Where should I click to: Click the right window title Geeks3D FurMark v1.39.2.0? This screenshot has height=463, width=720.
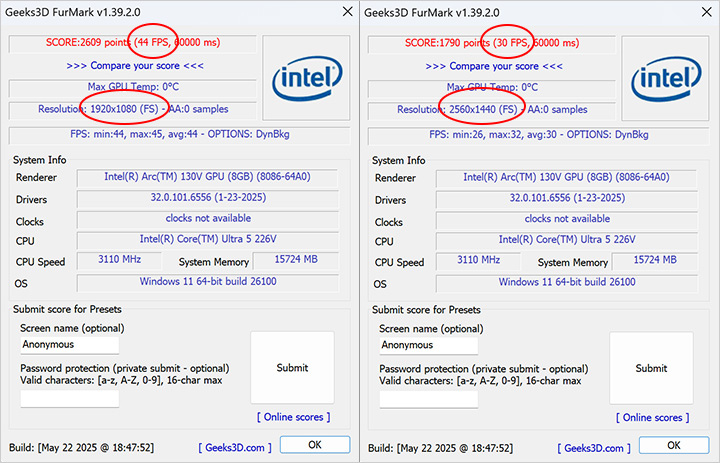pyautogui.click(x=432, y=13)
